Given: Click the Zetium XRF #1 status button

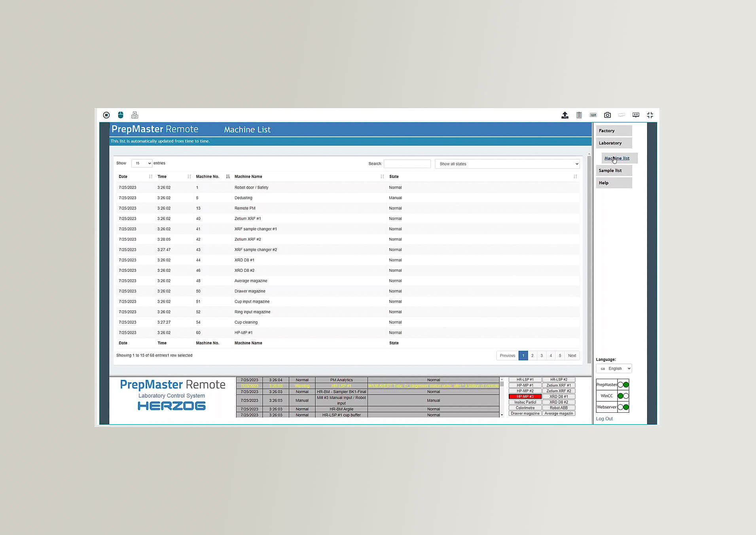Looking at the screenshot, I should 559,385.
